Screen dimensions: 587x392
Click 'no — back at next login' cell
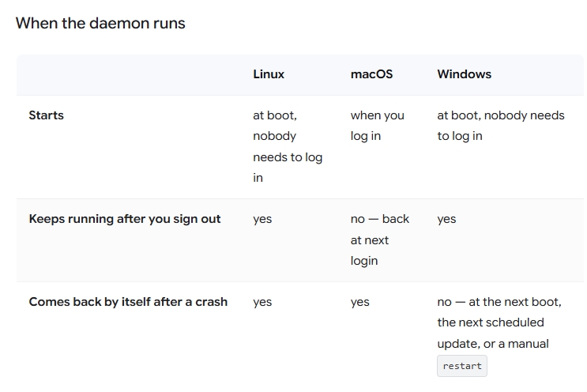pyautogui.click(x=380, y=239)
